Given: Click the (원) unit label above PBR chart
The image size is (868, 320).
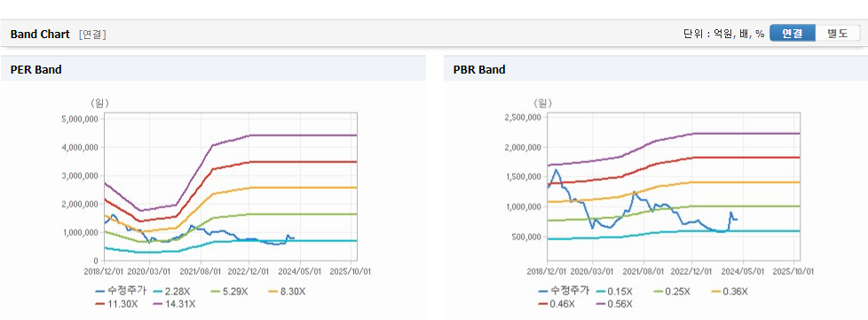Looking at the screenshot, I should click(542, 103).
